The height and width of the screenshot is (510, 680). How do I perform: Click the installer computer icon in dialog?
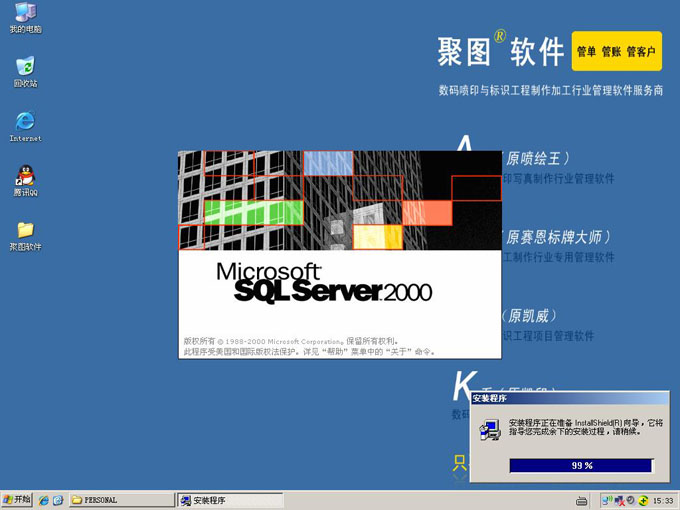pos(490,430)
